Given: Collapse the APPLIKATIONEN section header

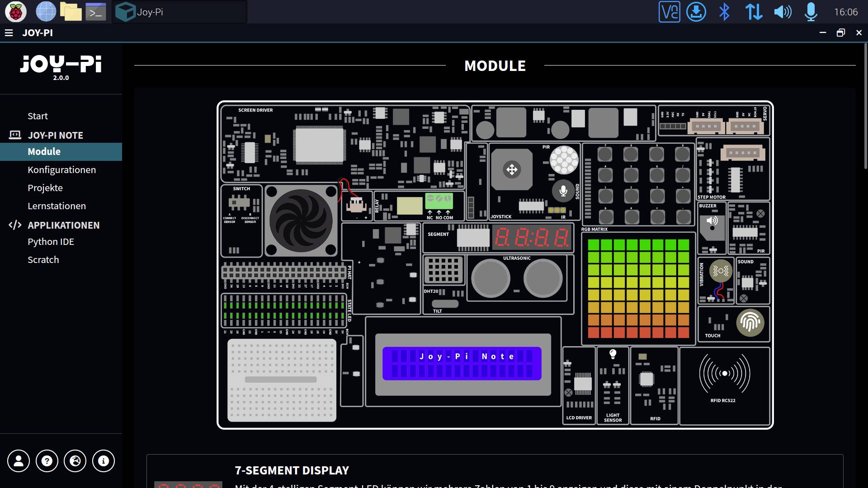Looking at the screenshot, I should pyautogui.click(x=63, y=225).
